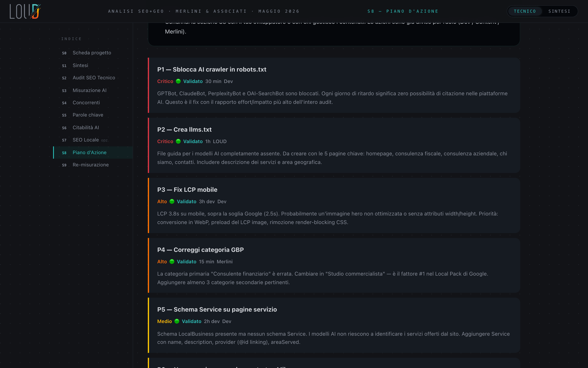The height and width of the screenshot is (368, 588).
Task: Click the 2h dev estimate on P5
Action: 212,321
